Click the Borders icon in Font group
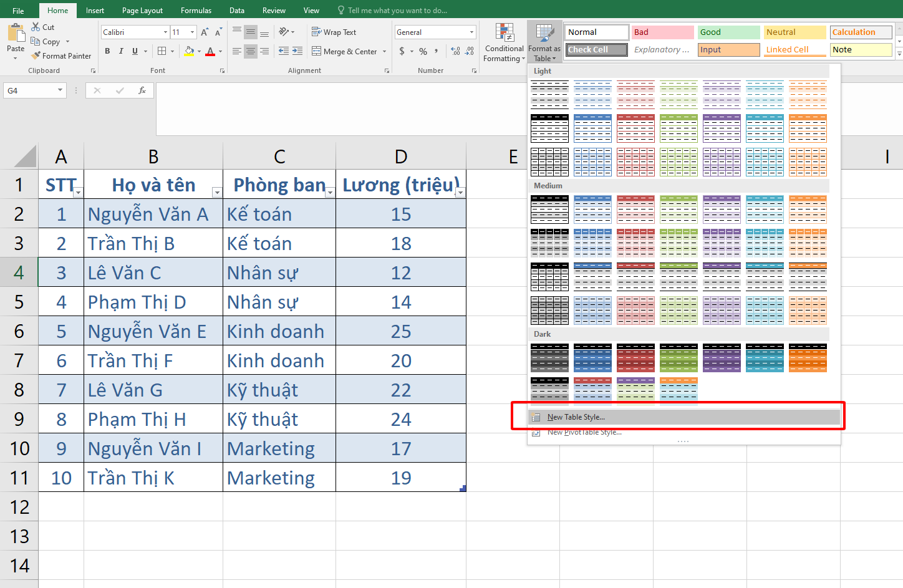This screenshot has width=903, height=588. [x=162, y=51]
